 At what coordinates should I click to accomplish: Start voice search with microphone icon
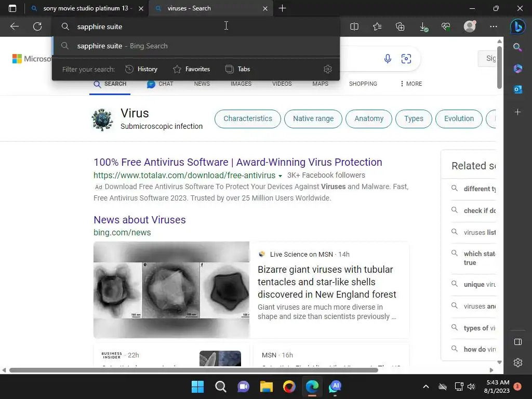(x=388, y=59)
